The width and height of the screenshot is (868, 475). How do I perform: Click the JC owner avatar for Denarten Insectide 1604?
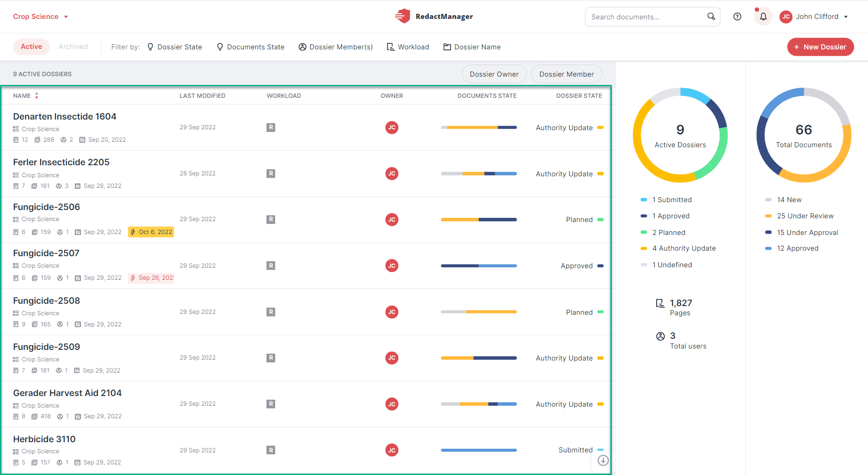(x=392, y=127)
